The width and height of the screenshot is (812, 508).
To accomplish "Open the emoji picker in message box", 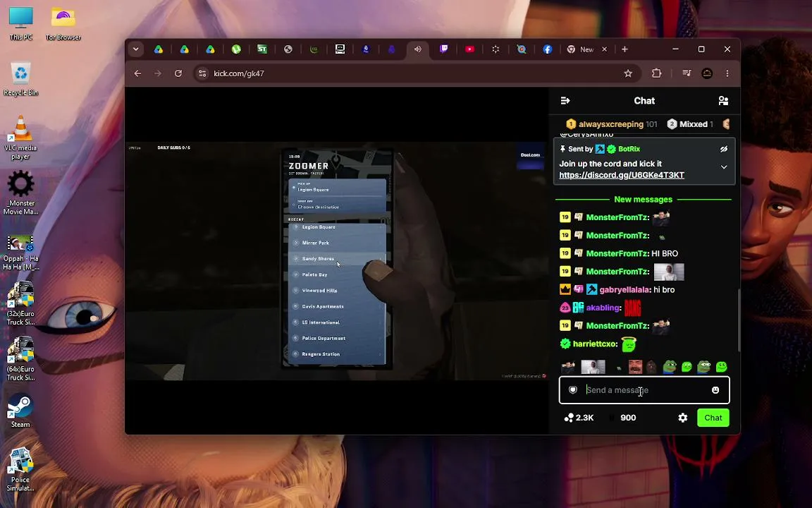I will coord(715,389).
